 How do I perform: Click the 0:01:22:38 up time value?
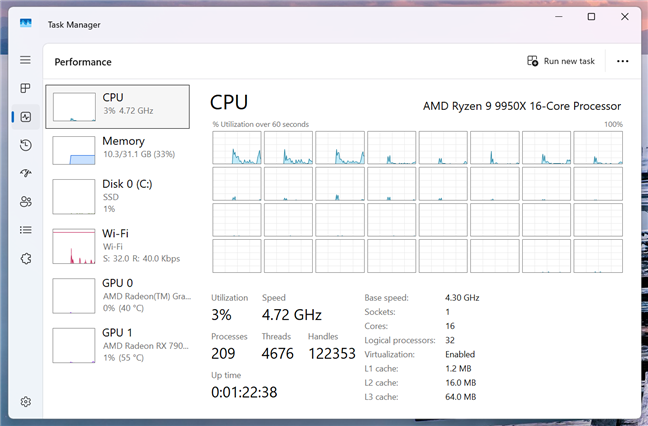(244, 392)
